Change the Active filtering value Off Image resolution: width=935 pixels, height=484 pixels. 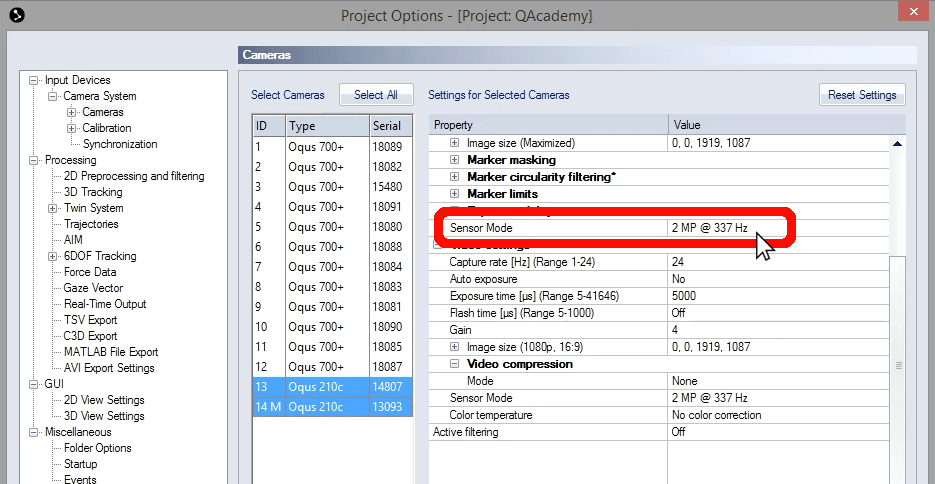[778, 432]
